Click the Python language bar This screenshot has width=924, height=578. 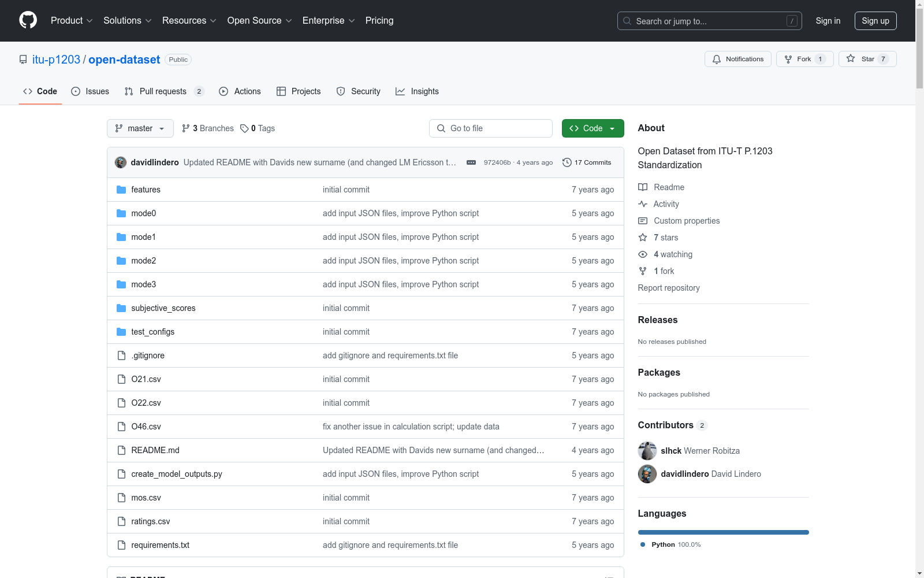point(724,532)
